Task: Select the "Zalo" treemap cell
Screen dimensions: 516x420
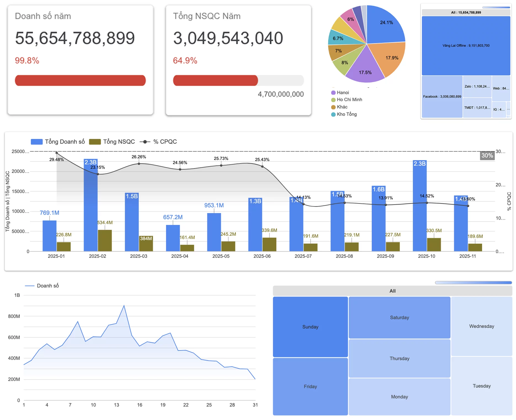Action: (x=477, y=86)
